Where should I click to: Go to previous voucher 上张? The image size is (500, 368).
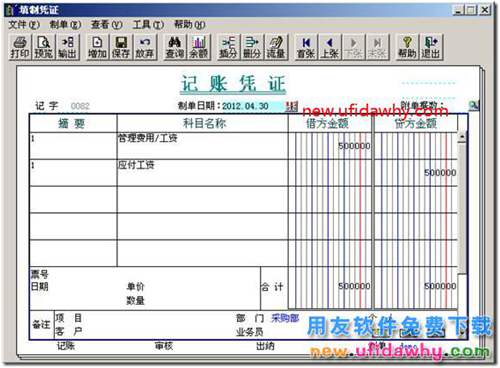coord(329,47)
